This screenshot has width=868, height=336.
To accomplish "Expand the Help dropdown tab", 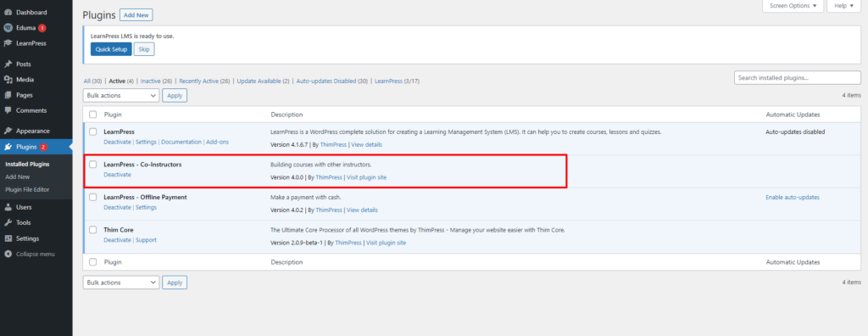I will (844, 6).
